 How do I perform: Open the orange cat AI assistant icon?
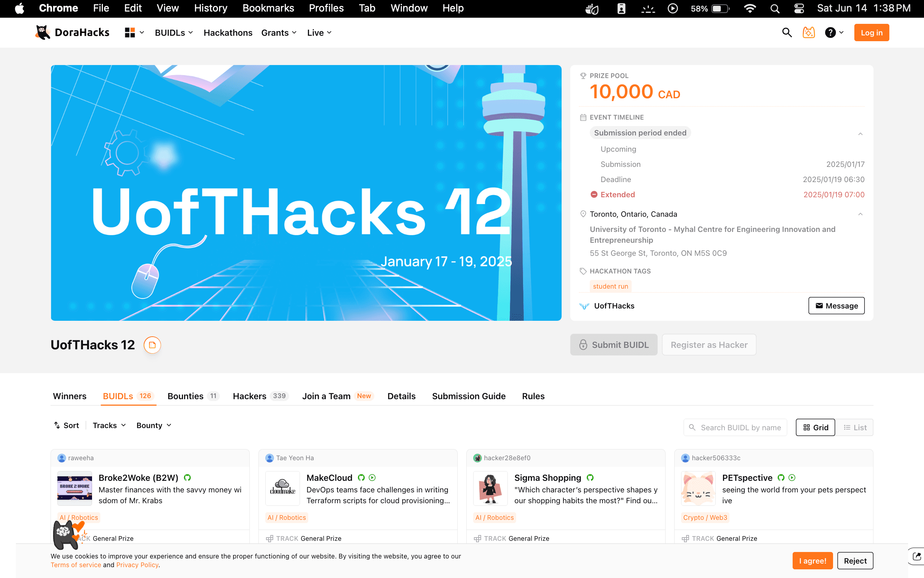coord(809,33)
